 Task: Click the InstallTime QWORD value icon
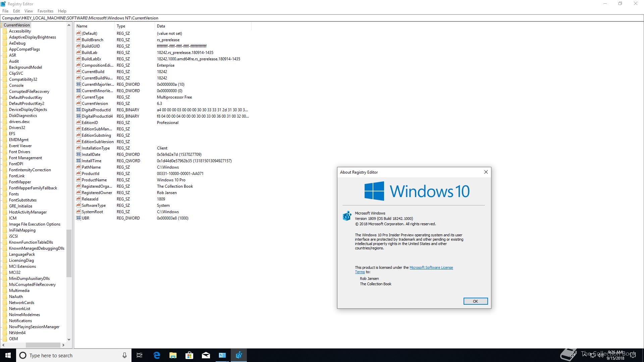click(78, 161)
